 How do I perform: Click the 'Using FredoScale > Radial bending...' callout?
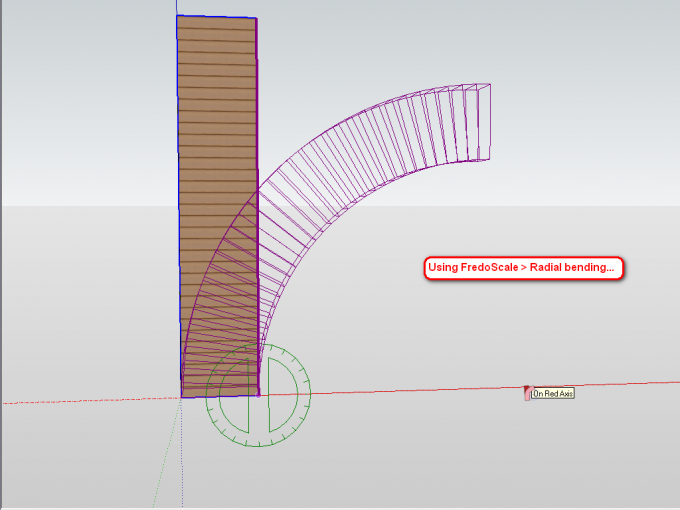pos(523,268)
